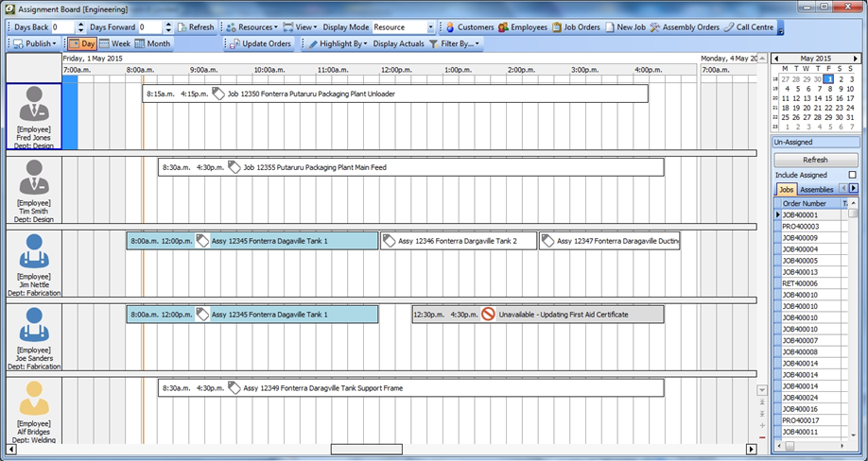
Task: Open Assembly Orders
Action: coord(684,27)
